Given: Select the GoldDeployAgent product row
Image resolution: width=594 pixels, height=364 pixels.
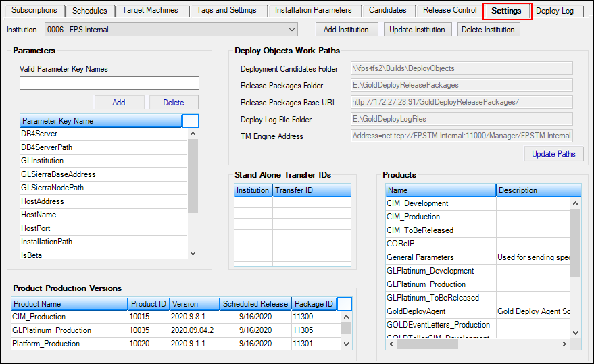Looking at the screenshot, I should coord(418,311).
